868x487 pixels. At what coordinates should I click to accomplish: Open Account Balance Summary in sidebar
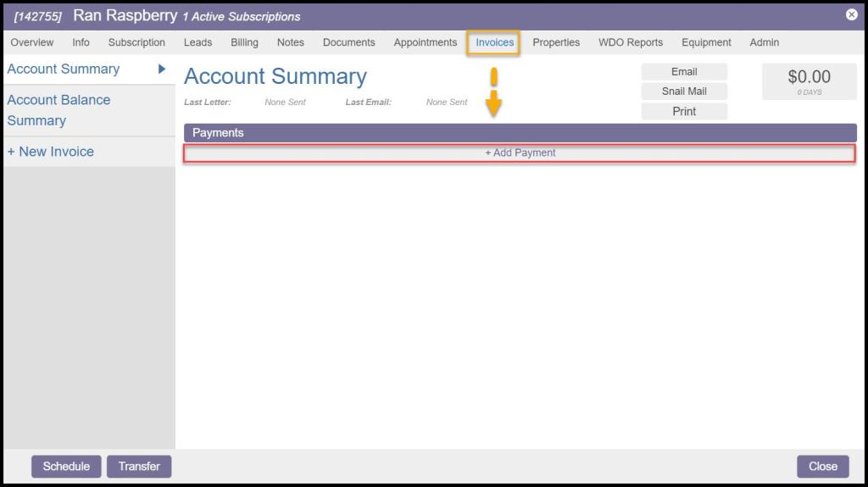[58, 110]
